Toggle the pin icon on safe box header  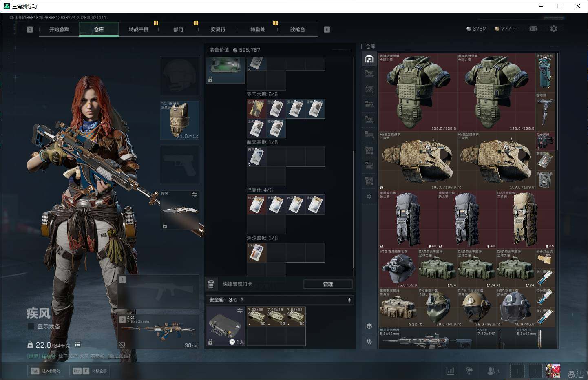349,300
